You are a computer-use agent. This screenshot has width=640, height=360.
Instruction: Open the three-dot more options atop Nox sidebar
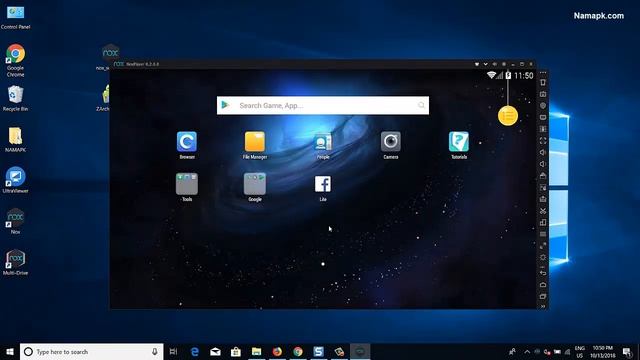(543, 73)
